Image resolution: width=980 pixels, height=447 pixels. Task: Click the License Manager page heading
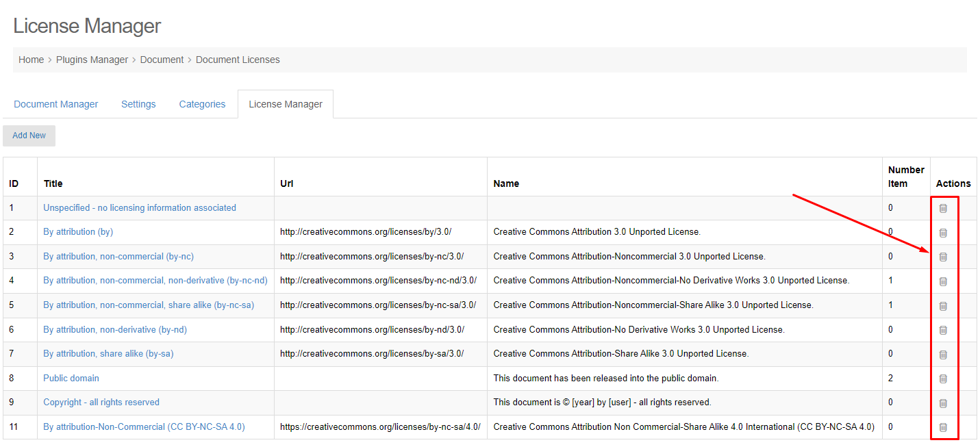coord(87,26)
